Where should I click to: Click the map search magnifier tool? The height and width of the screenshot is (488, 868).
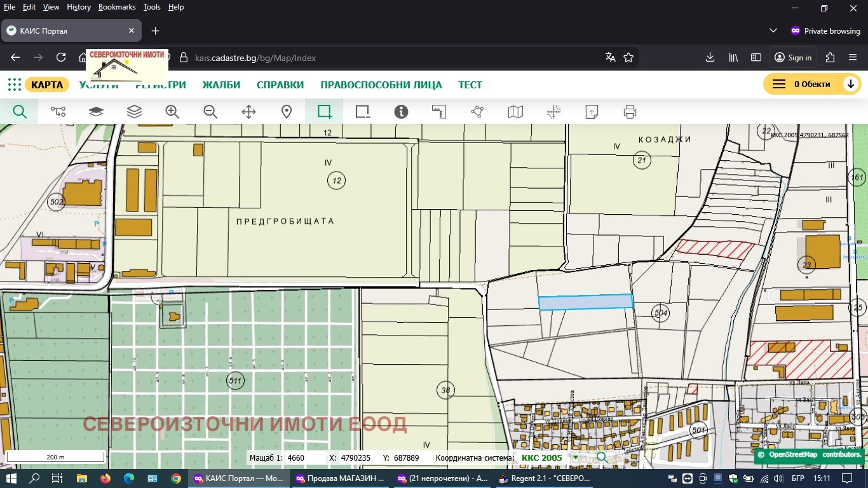[20, 112]
